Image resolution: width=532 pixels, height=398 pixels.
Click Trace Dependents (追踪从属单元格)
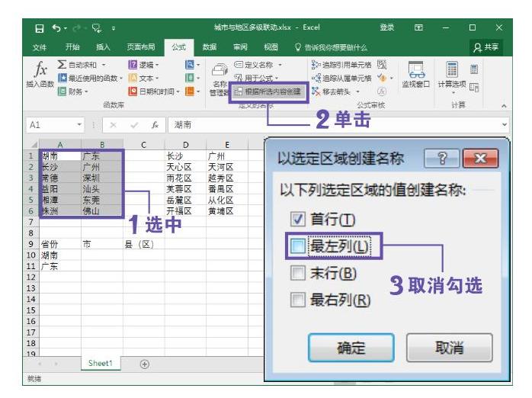(x=341, y=78)
